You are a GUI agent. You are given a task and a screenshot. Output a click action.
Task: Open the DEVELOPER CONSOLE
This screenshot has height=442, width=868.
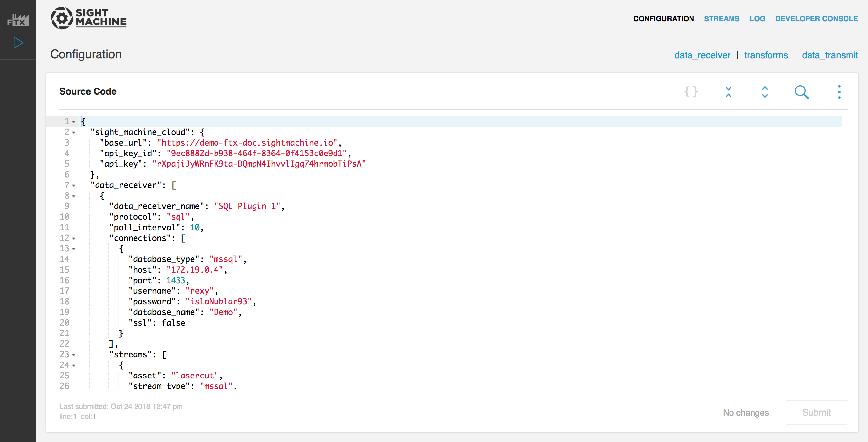click(x=816, y=19)
